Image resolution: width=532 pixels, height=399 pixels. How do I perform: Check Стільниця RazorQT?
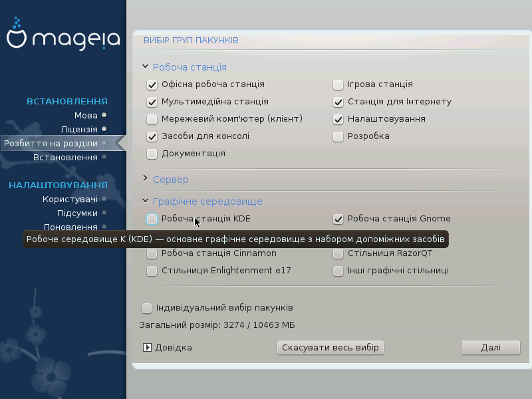click(x=338, y=253)
